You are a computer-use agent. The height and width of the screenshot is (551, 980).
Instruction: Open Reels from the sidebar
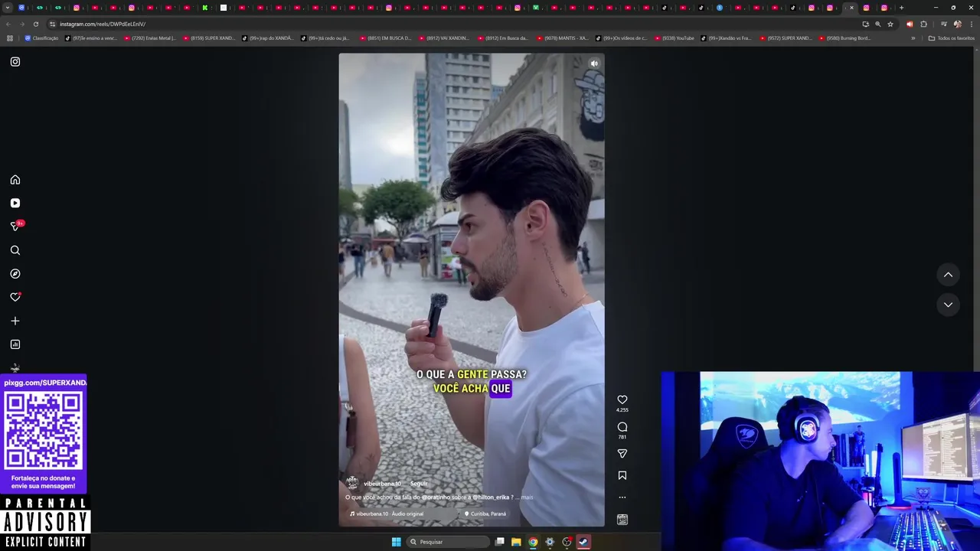pos(15,203)
